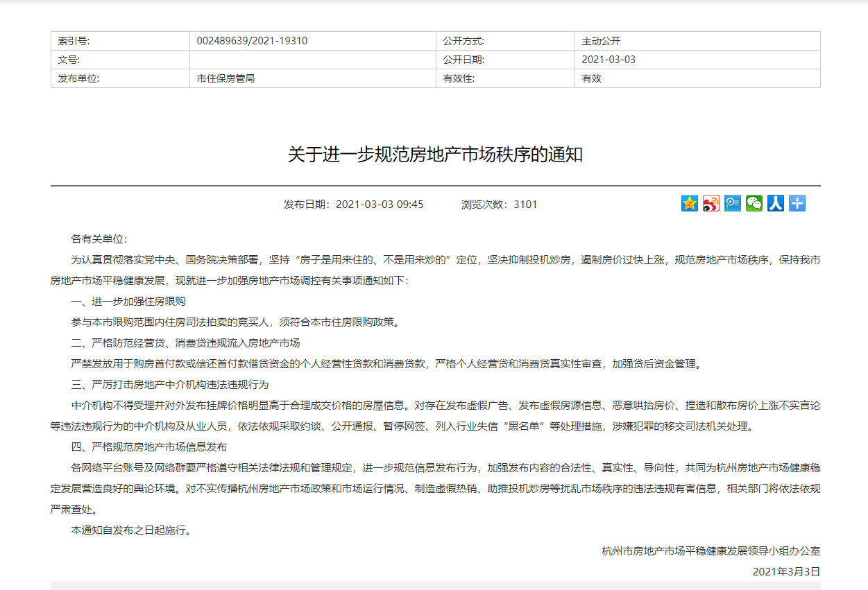Screen dimensions: 868x590
Task: Click the 发布单位 label cell
Action: [120, 78]
